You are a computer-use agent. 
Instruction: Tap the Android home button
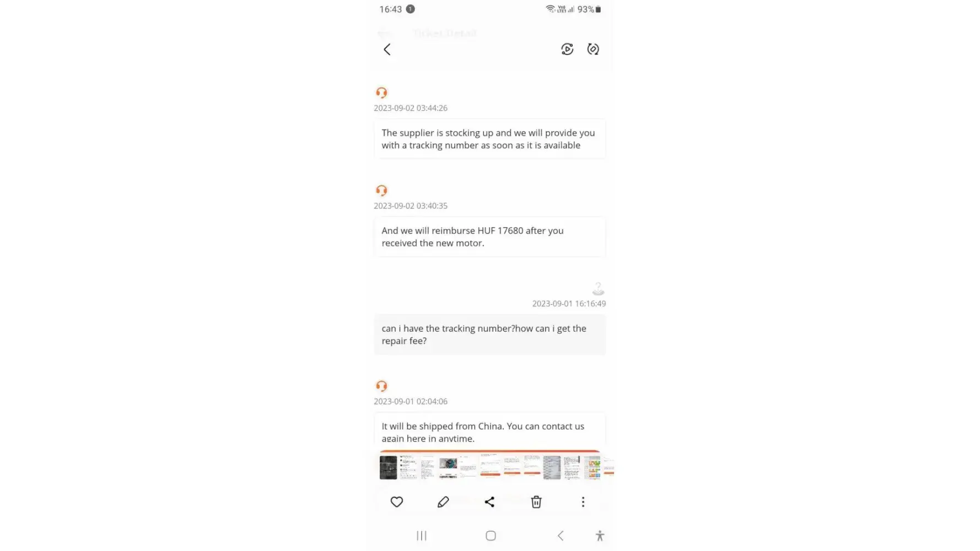click(x=491, y=536)
